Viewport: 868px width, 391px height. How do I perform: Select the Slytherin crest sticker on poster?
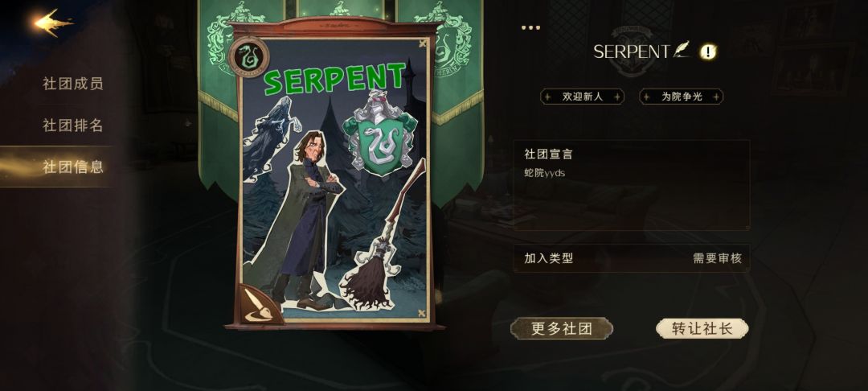(x=379, y=132)
